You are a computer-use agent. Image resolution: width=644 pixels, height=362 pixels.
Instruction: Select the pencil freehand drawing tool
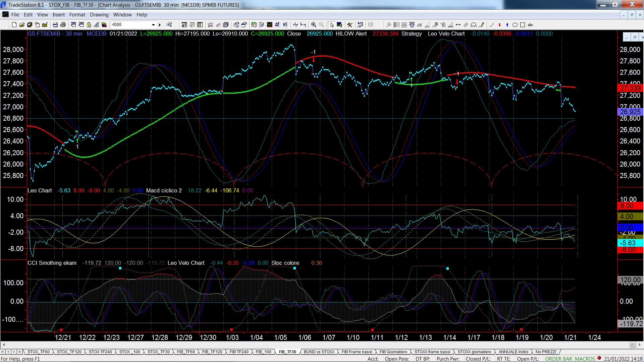[x=482, y=25]
